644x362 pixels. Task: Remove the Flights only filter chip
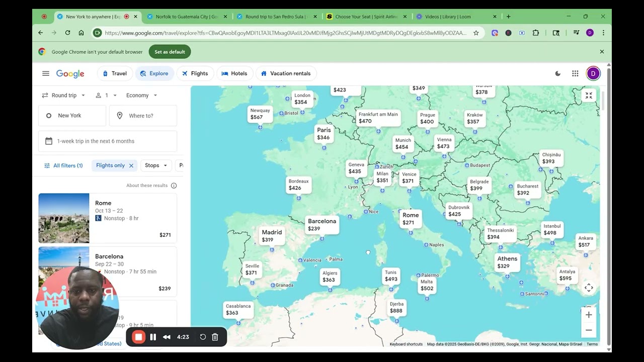(131, 165)
